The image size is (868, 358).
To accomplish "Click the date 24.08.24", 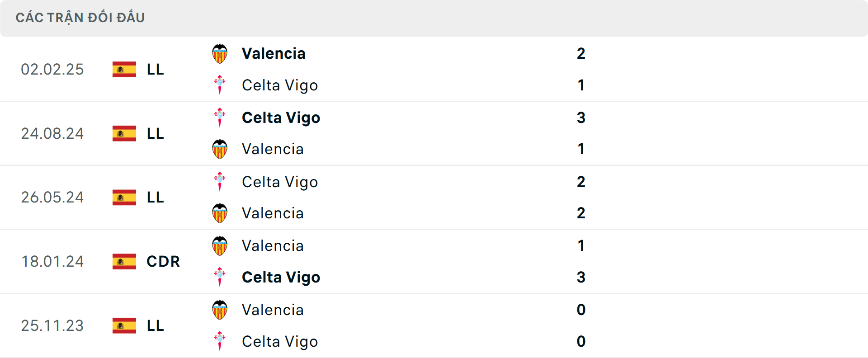I will 52,133.
